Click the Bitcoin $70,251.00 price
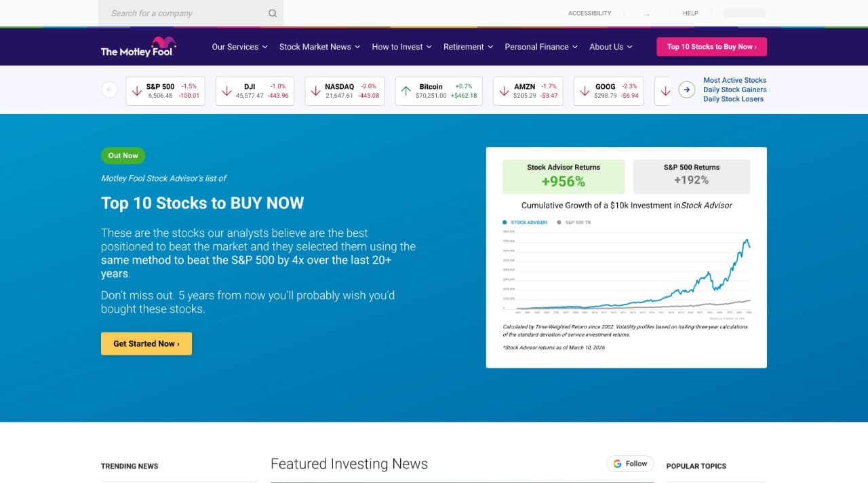 431,96
